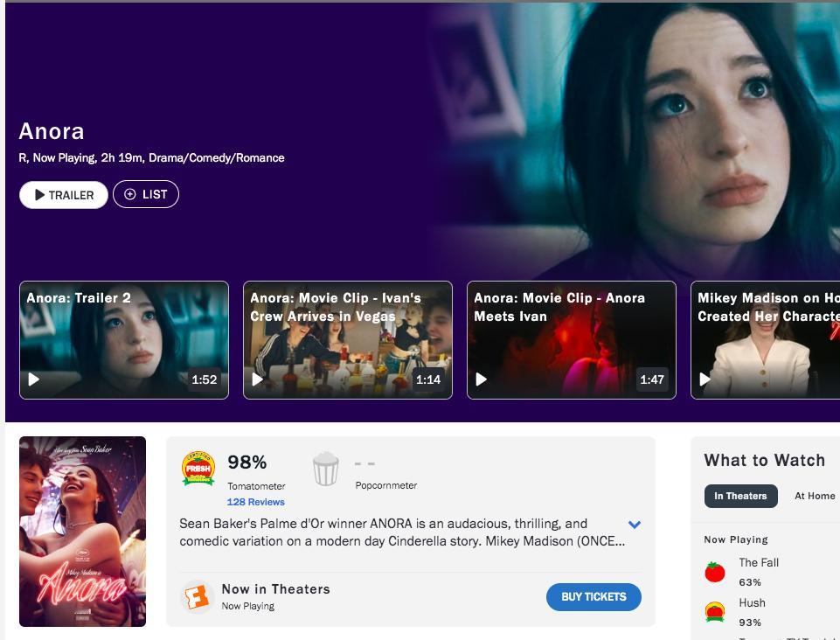Screen dimensions: 840x640
Task: Open the Mikey Madison interview video card
Action: click(x=766, y=340)
